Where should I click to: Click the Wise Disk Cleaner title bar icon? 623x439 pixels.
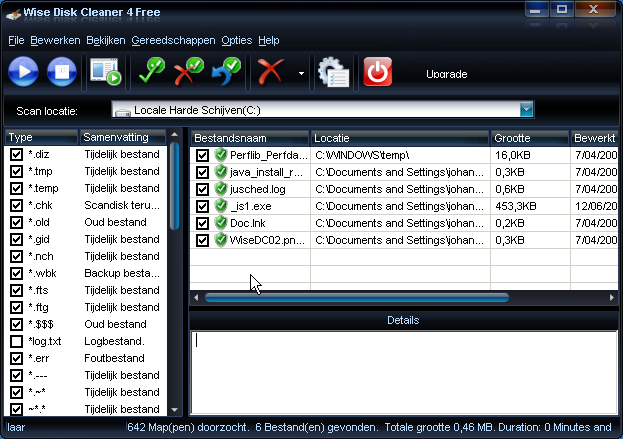(x=13, y=15)
